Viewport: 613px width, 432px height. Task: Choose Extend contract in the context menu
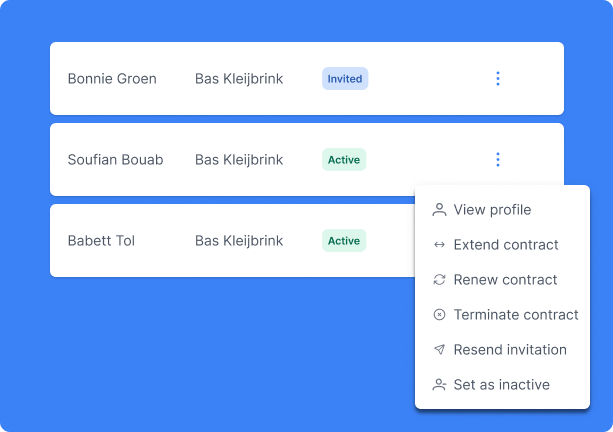[506, 245]
